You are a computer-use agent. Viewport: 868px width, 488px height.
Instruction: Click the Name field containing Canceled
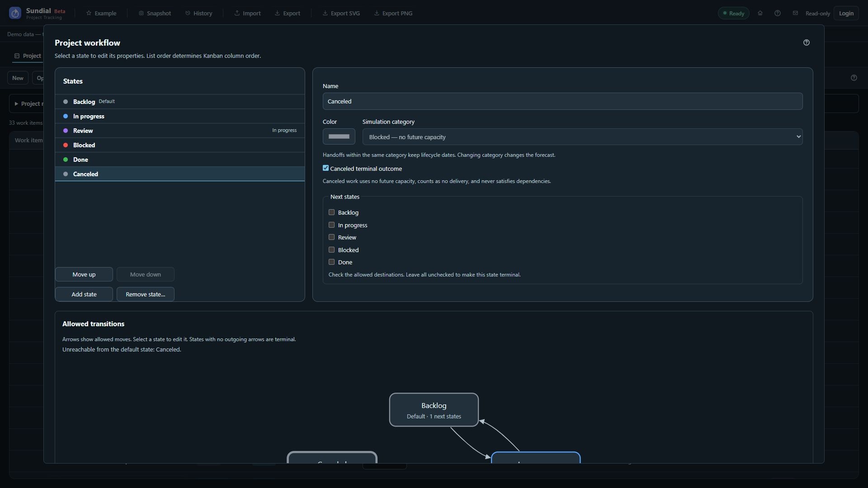tap(562, 101)
